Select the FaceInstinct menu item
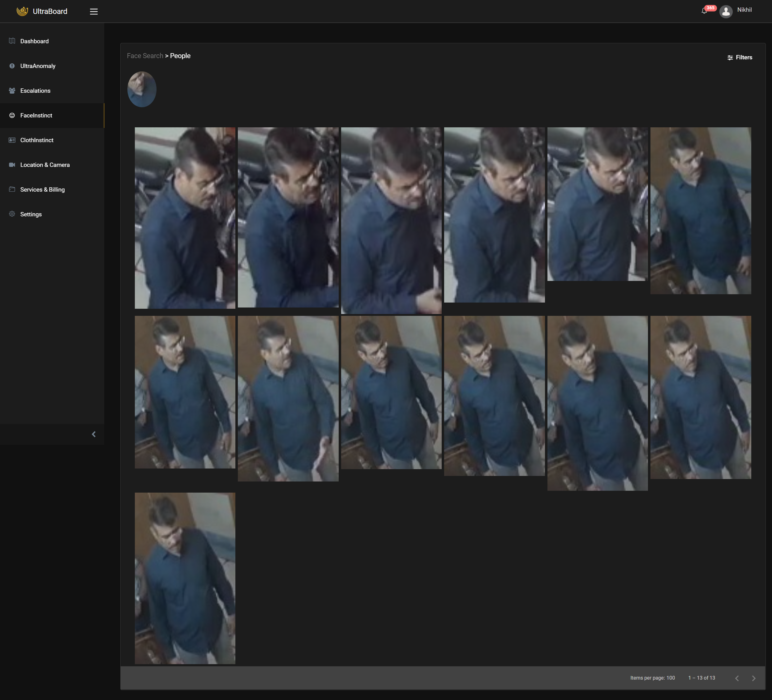This screenshot has height=700, width=772. 36,115
